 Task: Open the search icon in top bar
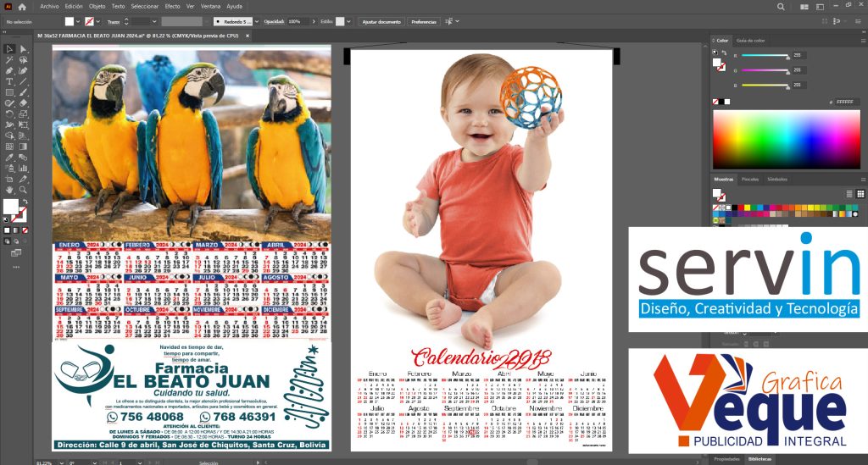(781, 6)
